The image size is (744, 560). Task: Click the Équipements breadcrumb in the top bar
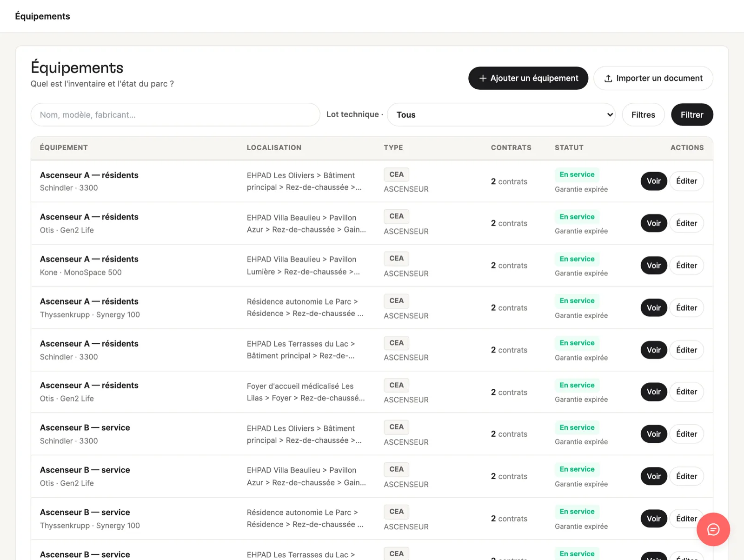[x=42, y=16]
